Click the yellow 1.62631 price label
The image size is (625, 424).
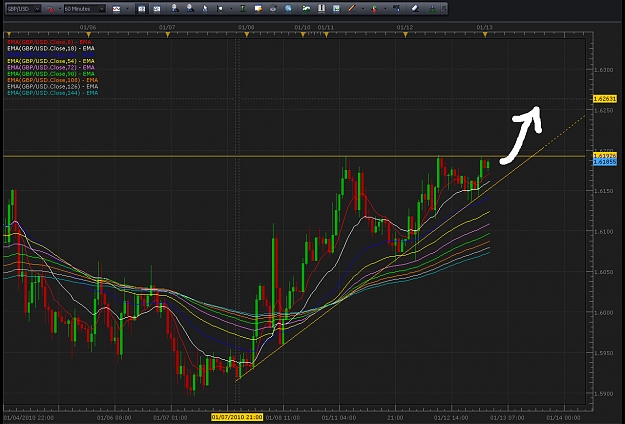coord(605,98)
